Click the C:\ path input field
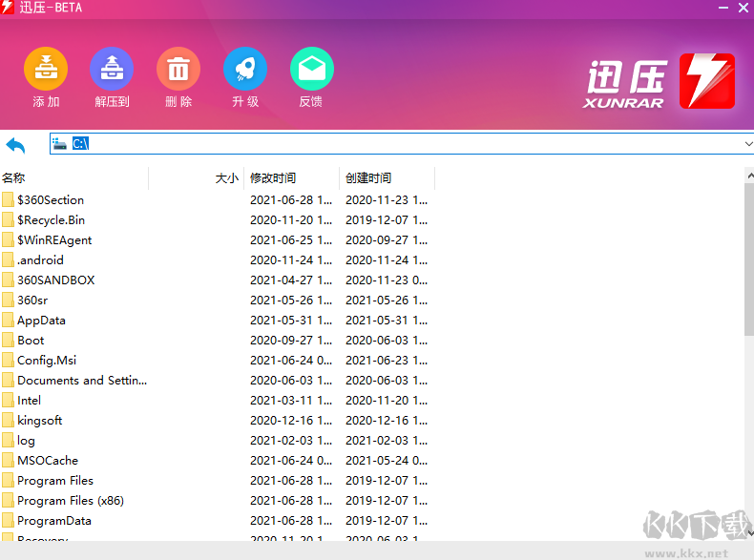Image resolution: width=754 pixels, height=560 pixels. [403, 144]
